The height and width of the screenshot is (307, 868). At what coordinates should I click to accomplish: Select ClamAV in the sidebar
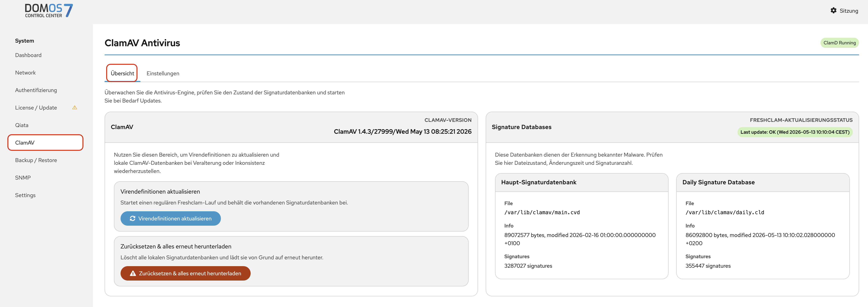point(45,143)
